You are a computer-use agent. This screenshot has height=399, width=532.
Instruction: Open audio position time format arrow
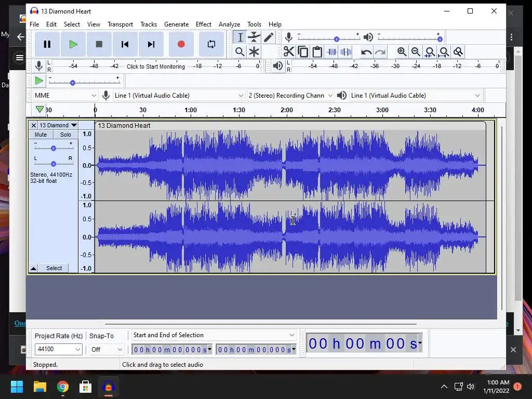coord(420,343)
